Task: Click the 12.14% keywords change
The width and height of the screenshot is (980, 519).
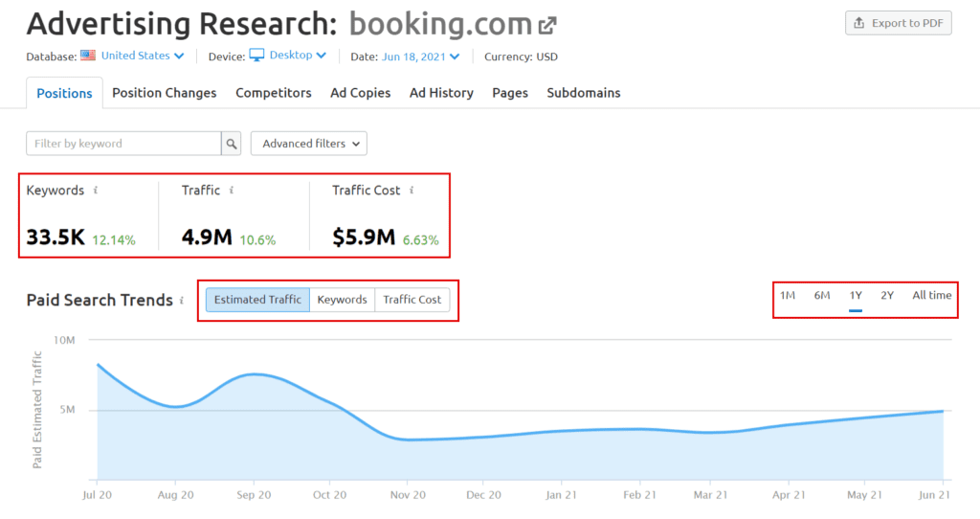Action: (x=114, y=240)
